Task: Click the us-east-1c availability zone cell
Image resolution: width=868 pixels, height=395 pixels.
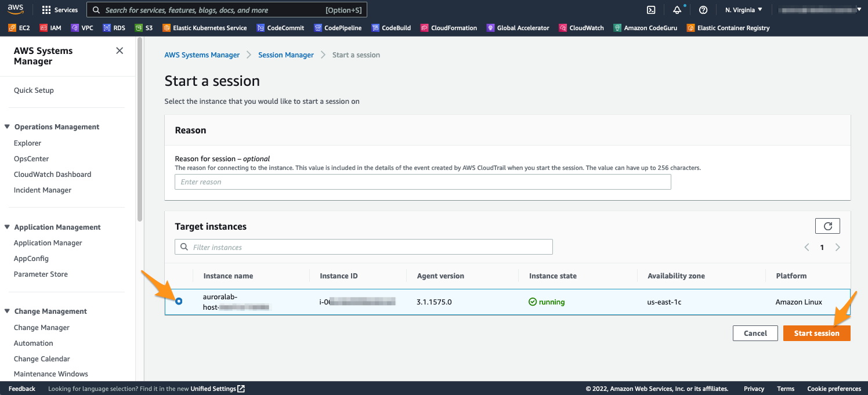Action: 664,302
